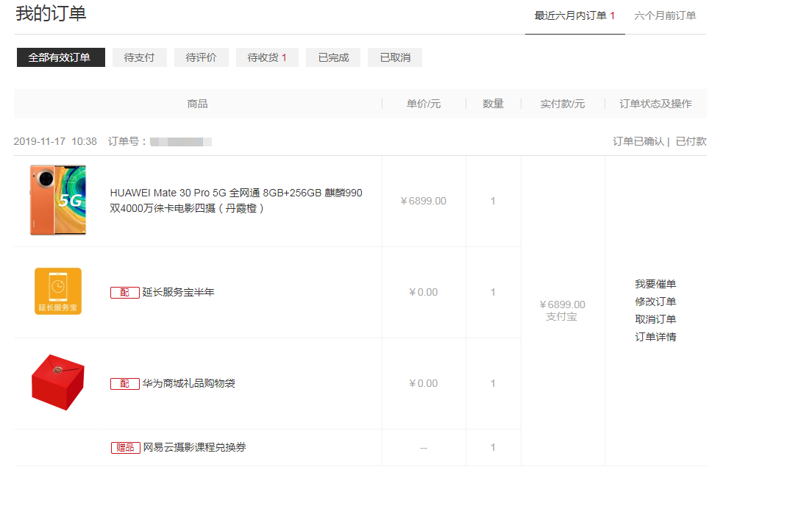Click the 赠品 tag beside 网易云摄影课程兑换券
Screen dimensions: 812x506
pyautogui.click(x=125, y=447)
